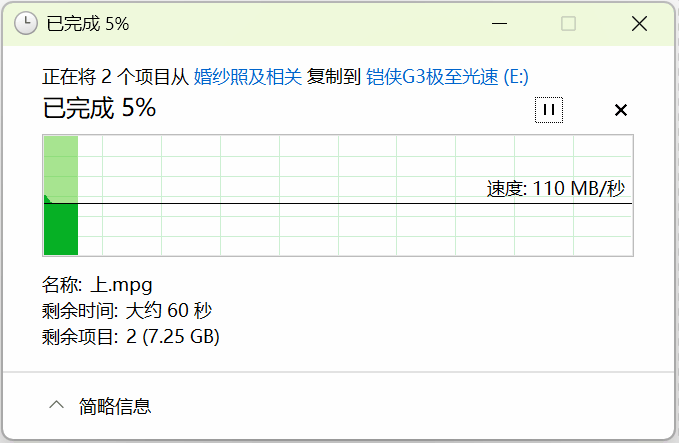Open the destination 铠侠G3极至光速 (E:) link
This screenshot has width=679, height=443.
pyautogui.click(x=447, y=77)
